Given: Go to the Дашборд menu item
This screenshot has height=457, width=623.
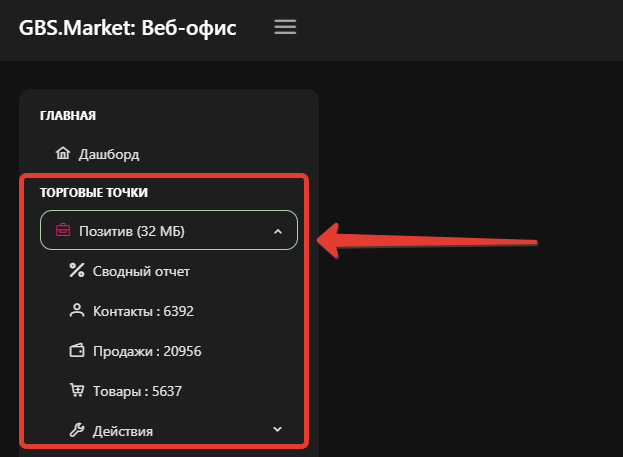Looking at the screenshot, I should 109,155.
